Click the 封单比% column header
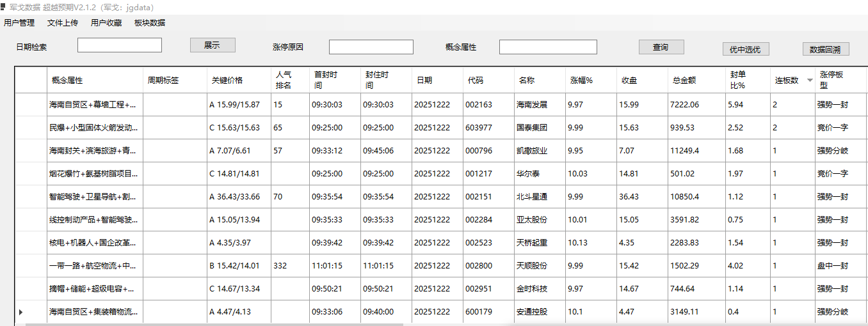This screenshot has width=868, height=326. pos(748,80)
